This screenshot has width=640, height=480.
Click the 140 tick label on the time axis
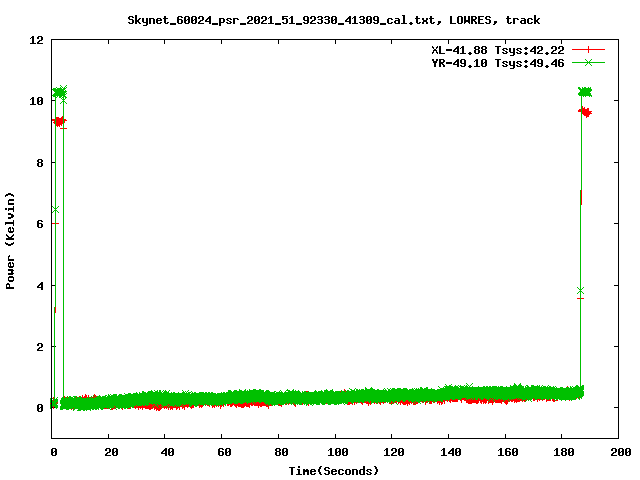[x=449, y=453]
